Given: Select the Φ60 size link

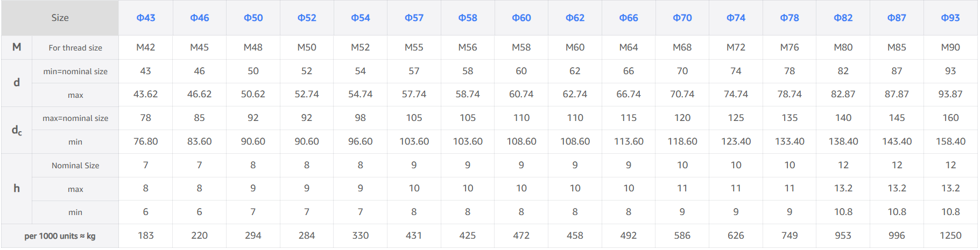Looking at the screenshot, I should tap(521, 18).
